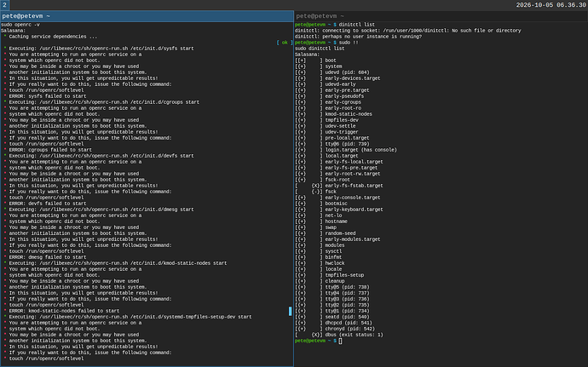Click 'Salasana:' prompt in the left terminal
The image size is (588, 367).
tap(13, 31)
